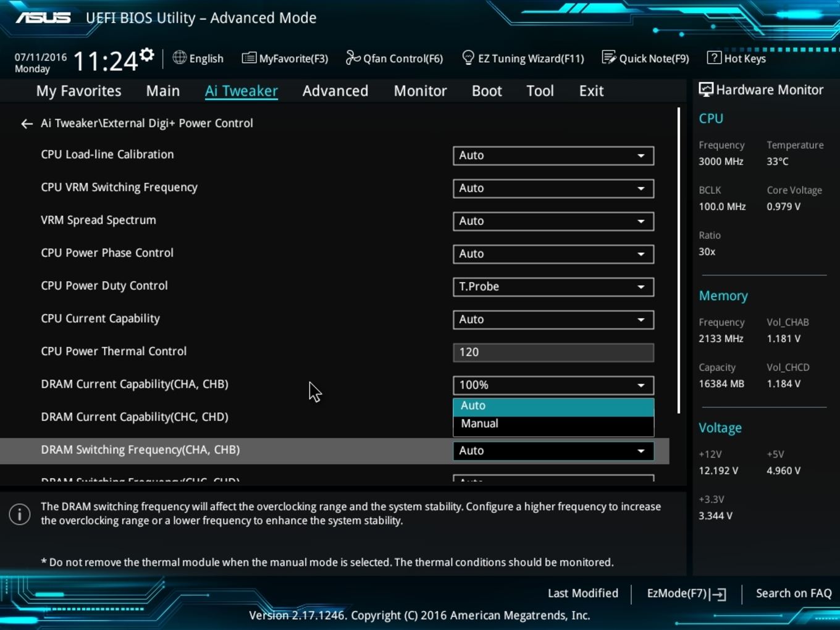The width and height of the screenshot is (840, 630).
Task: Click memory frequency 2133 MHz value
Action: click(721, 338)
